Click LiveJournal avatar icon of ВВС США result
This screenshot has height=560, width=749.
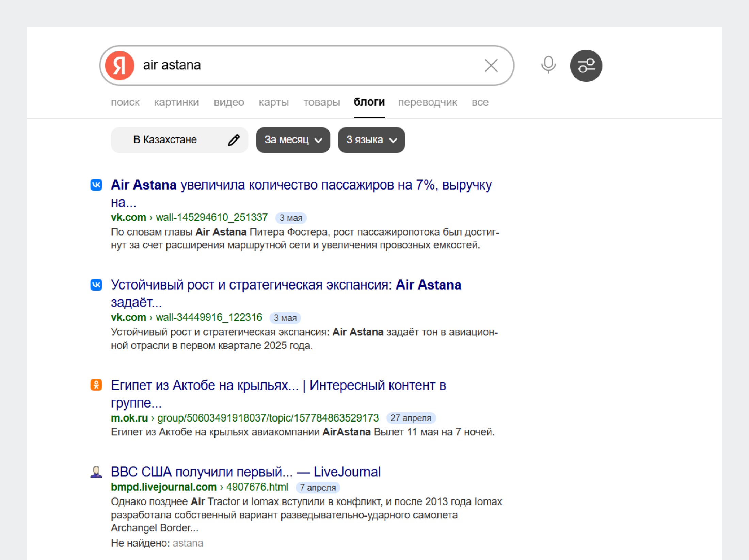(96, 472)
